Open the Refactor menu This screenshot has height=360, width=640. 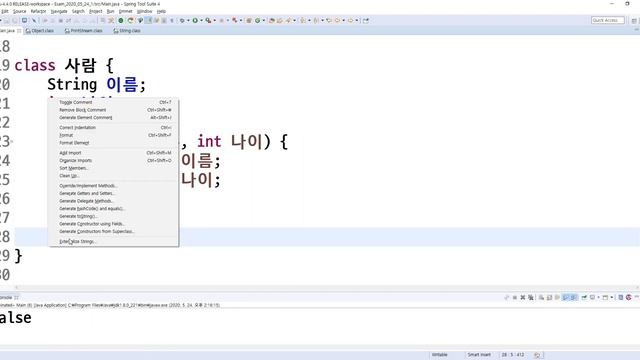(38, 11)
